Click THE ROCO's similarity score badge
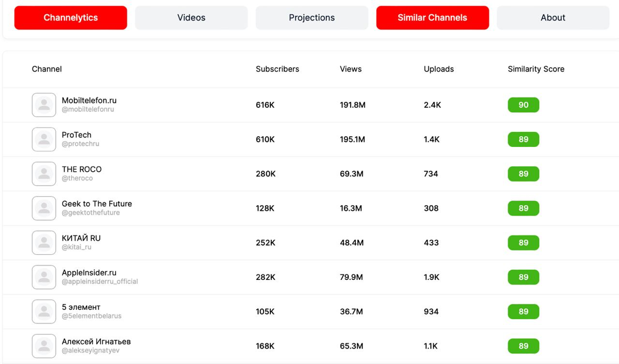Image resolution: width=619 pixels, height=364 pixels. pos(524,174)
